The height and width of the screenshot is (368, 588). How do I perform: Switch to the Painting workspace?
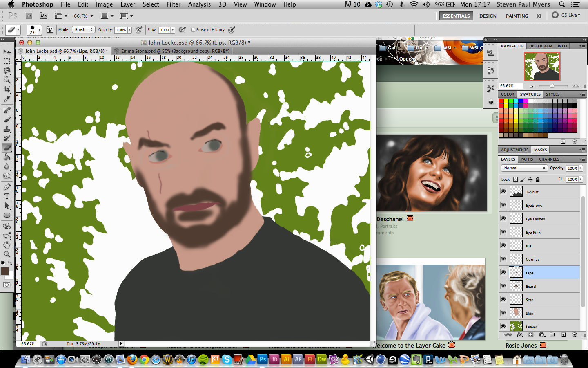(x=517, y=16)
